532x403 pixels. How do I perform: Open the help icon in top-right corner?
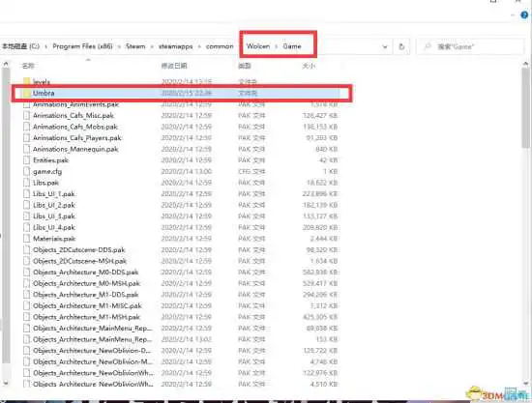pyautogui.click(x=524, y=15)
